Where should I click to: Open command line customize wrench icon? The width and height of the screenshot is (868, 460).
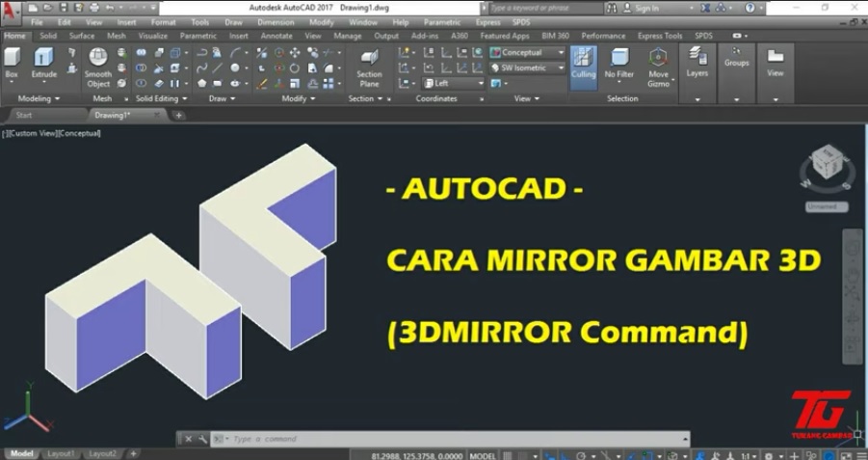tap(202, 439)
